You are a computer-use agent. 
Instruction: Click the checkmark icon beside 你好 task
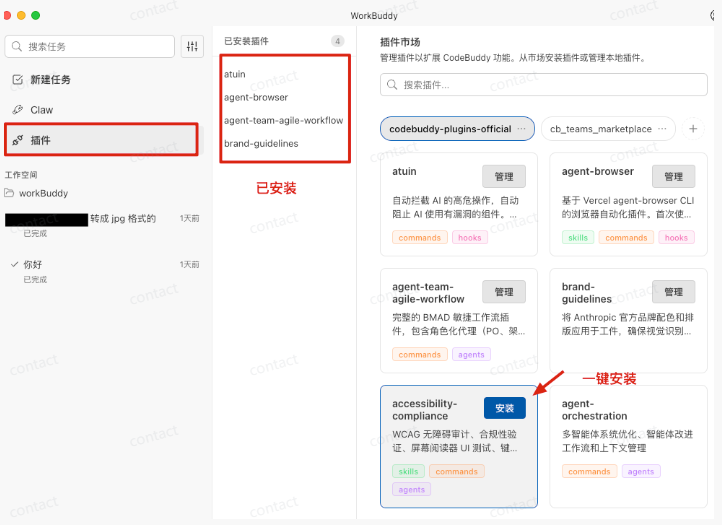click(x=14, y=264)
